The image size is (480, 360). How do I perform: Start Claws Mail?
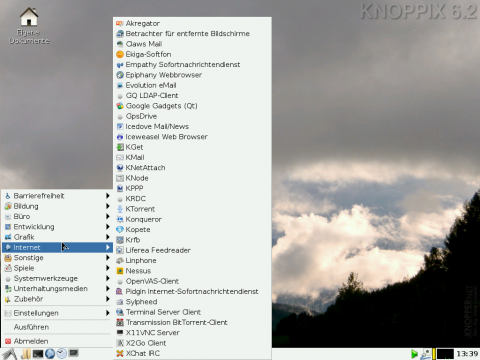[x=192, y=44]
